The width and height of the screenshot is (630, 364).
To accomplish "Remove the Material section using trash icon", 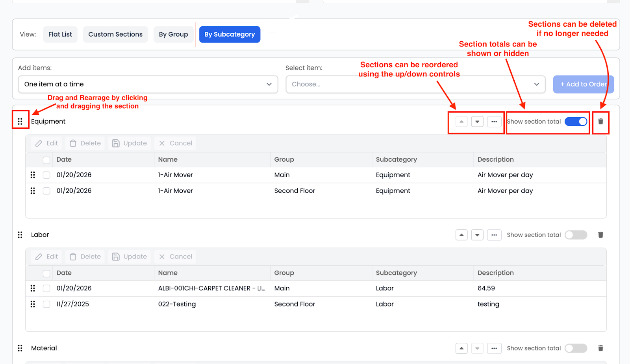I will point(600,348).
